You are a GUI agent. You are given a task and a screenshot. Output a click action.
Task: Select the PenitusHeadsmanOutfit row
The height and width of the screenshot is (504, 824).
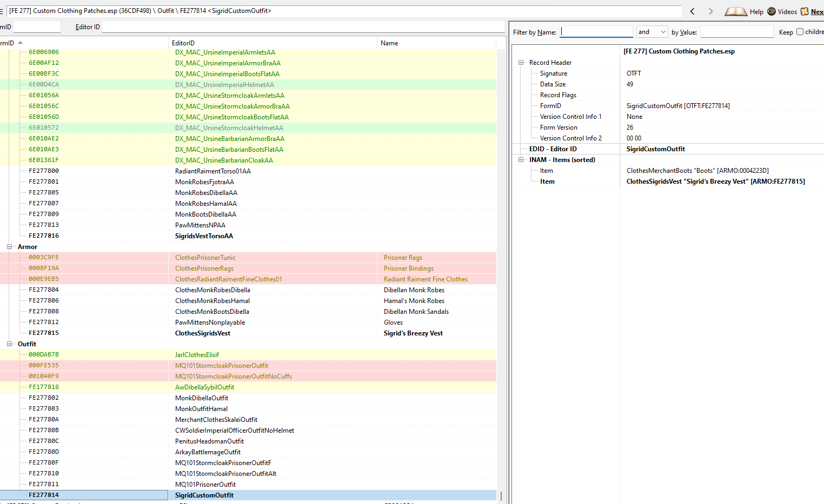248,441
